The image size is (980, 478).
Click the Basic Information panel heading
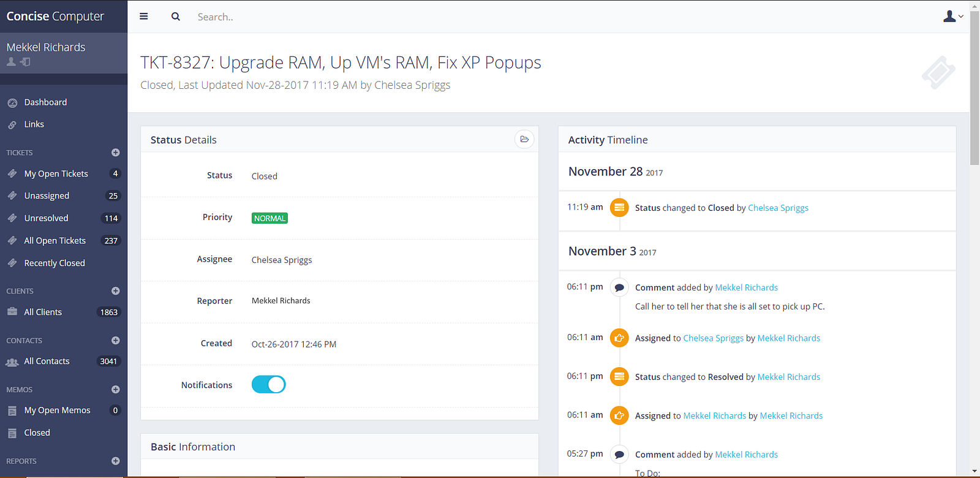pyautogui.click(x=193, y=447)
